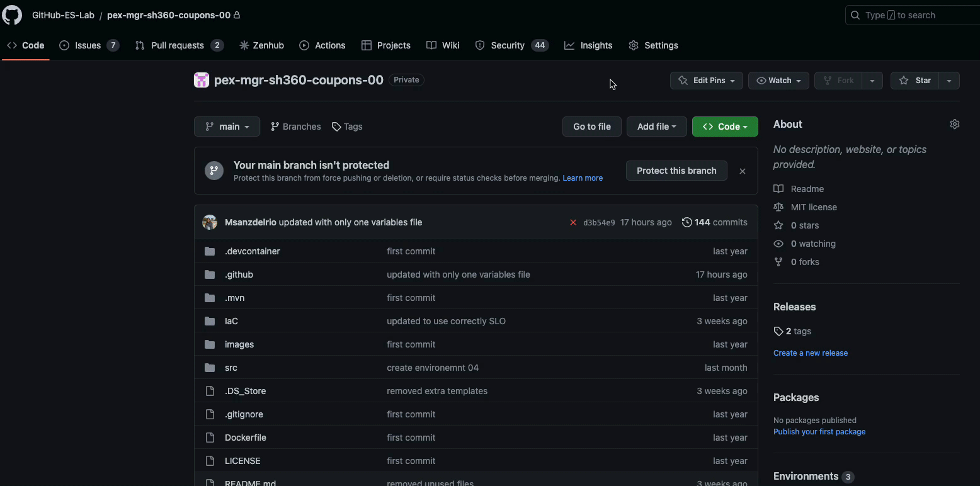
Task: Open the .devcontainer folder
Action: pos(252,251)
